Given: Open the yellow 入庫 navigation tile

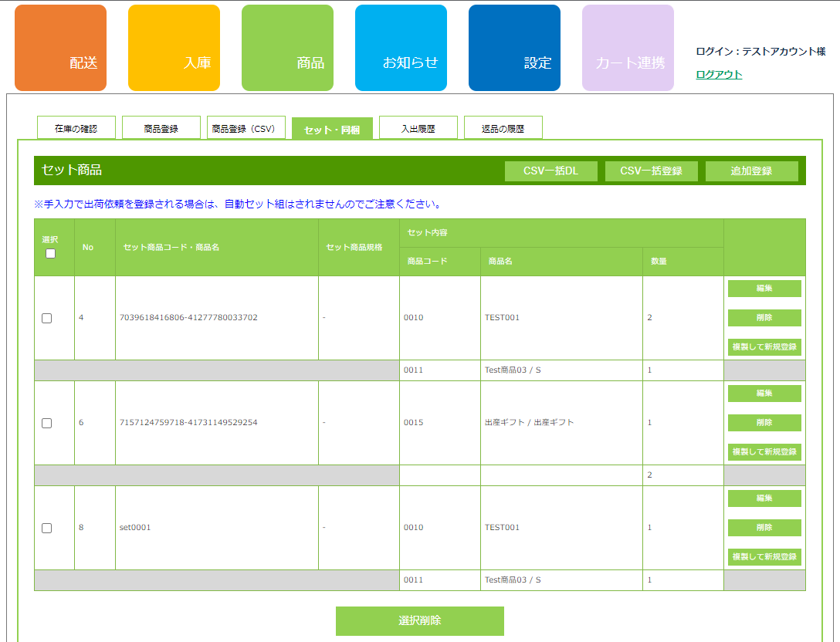Looking at the screenshot, I should pyautogui.click(x=174, y=48).
